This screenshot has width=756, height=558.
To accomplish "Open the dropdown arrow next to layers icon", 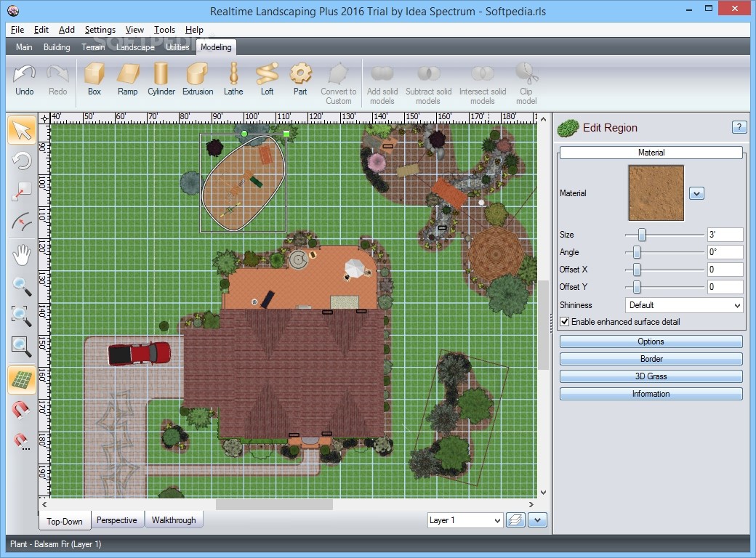I will (538, 520).
